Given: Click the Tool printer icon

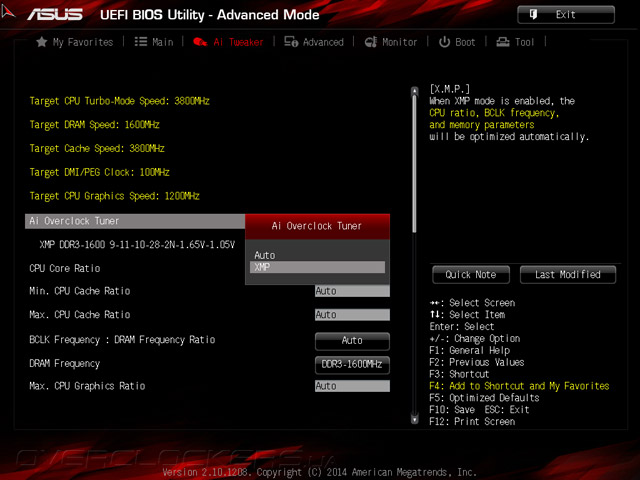Looking at the screenshot, I should click(x=503, y=42).
